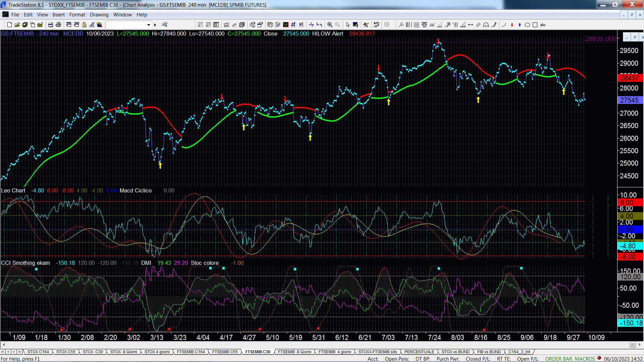Click the hammer and tools format icon
Screen dimensions: 644x362
pos(366,25)
